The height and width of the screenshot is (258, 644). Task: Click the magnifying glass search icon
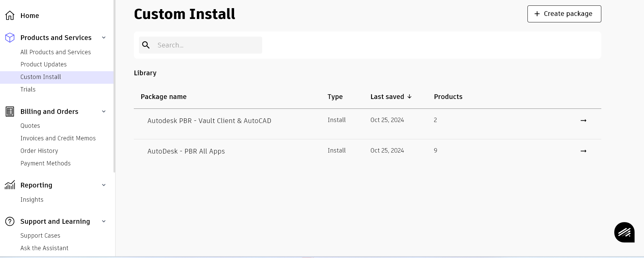pos(146,45)
